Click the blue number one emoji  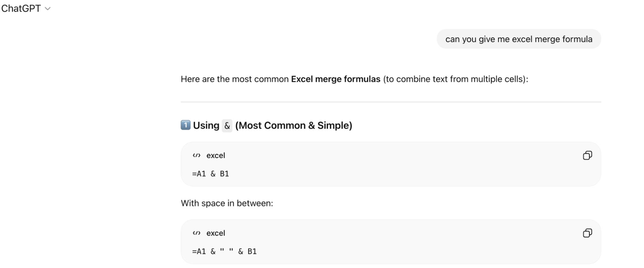coord(186,125)
